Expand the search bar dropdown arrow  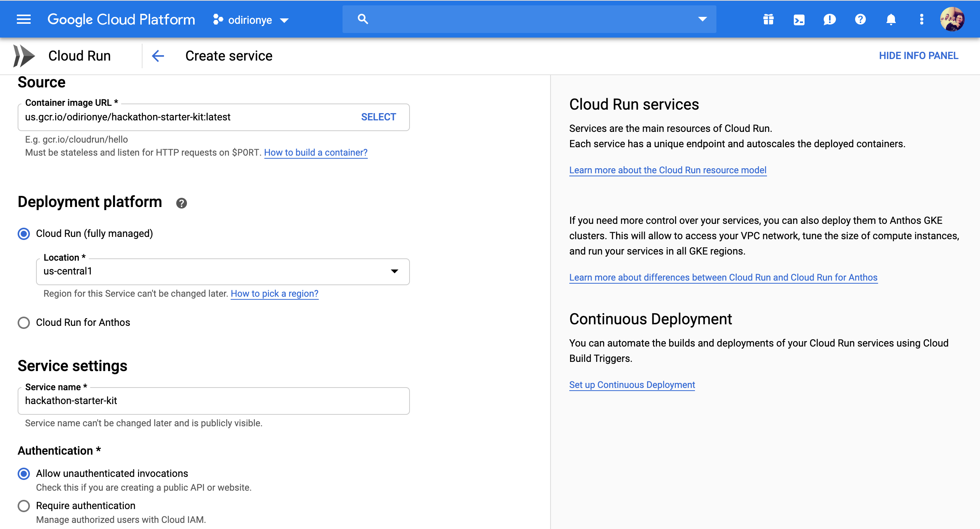702,19
